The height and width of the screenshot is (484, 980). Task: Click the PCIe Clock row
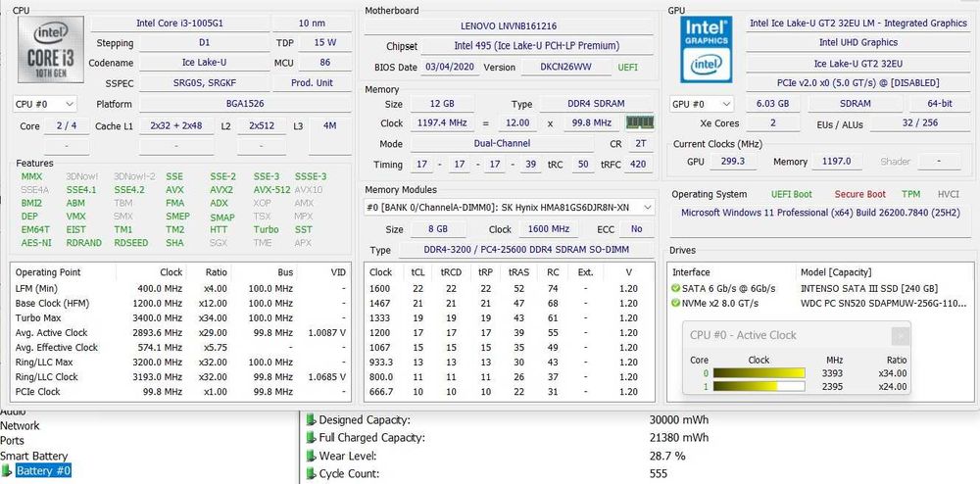(x=180, y=392)
